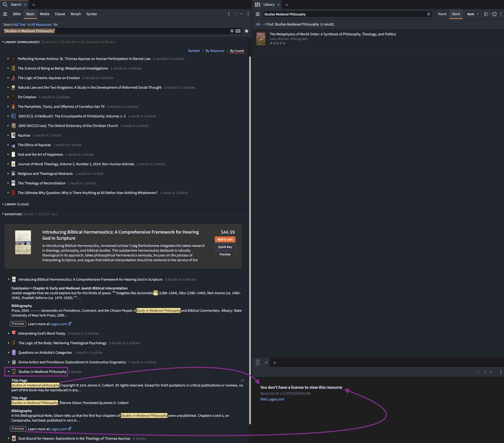Expand Perfecting Human Actions results
Viewport: 504px width, 443px height.
[x=8, y=59]
